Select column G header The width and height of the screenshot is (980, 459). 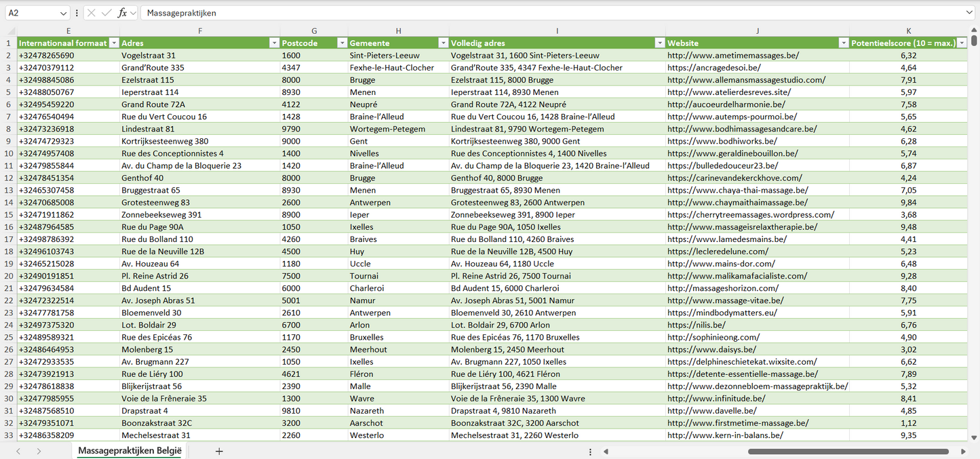click(x=314, y=31)
